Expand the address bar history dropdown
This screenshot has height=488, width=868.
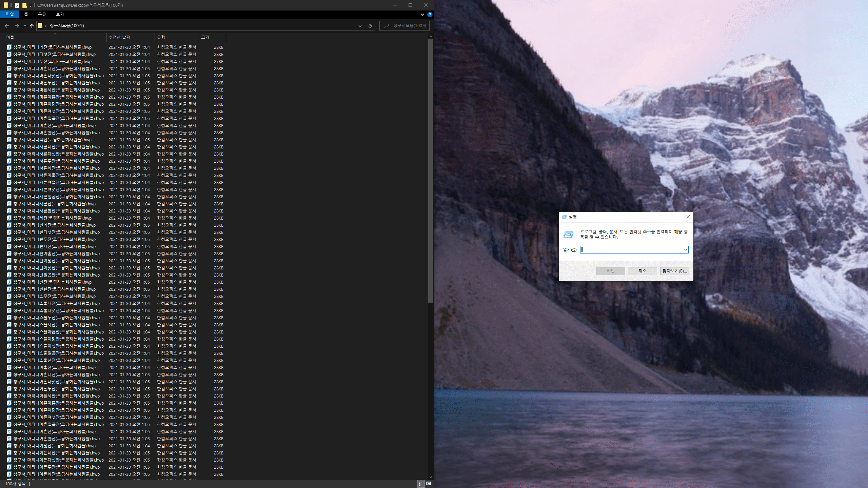(x=360, y=26)
